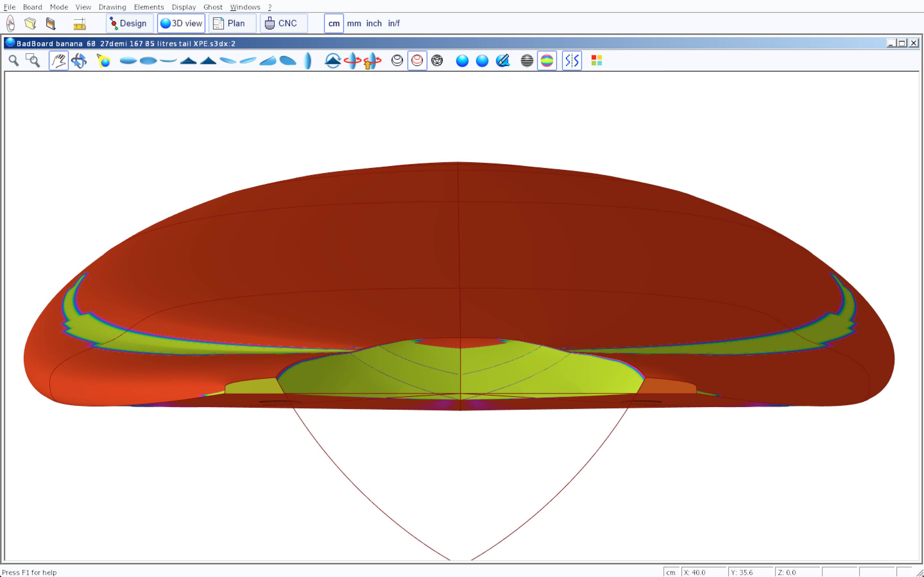Select the hand pan tool
The height and width of the screenshot is (577, 924).
58,61
